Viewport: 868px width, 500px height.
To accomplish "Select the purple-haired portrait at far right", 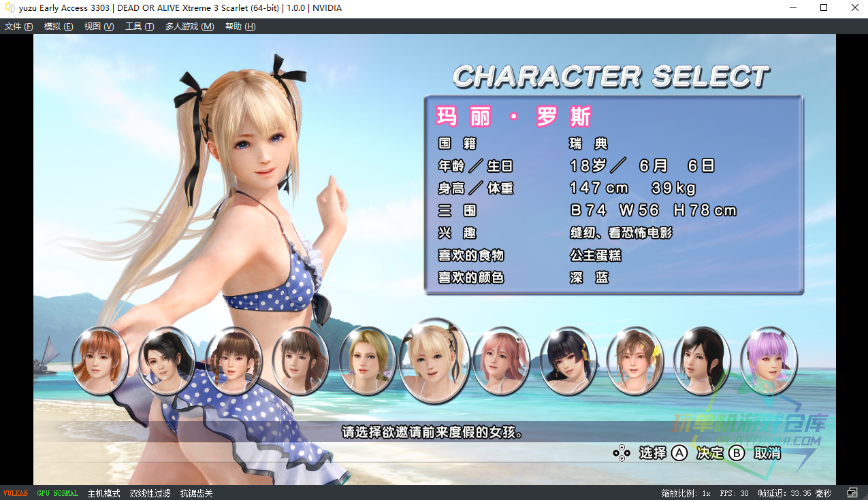I will click(x=768, y=361).
